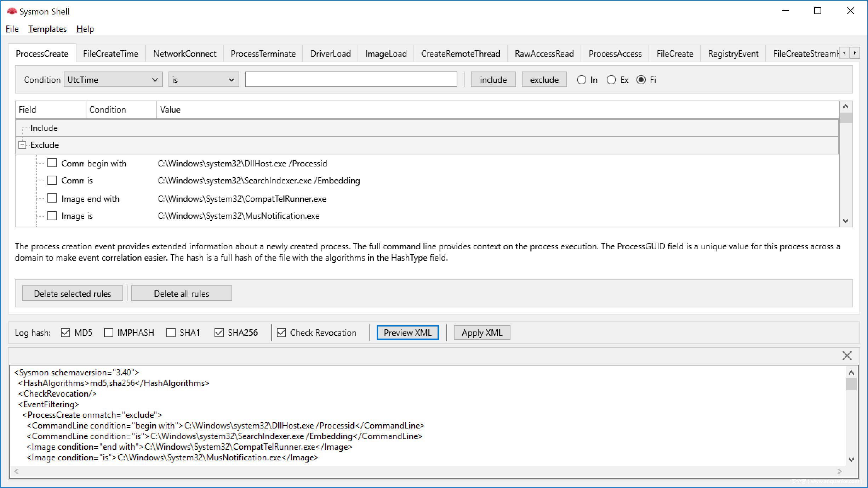Click the Sysmon Shell app icon
868x488 pixels.
[x=12, y=11]
